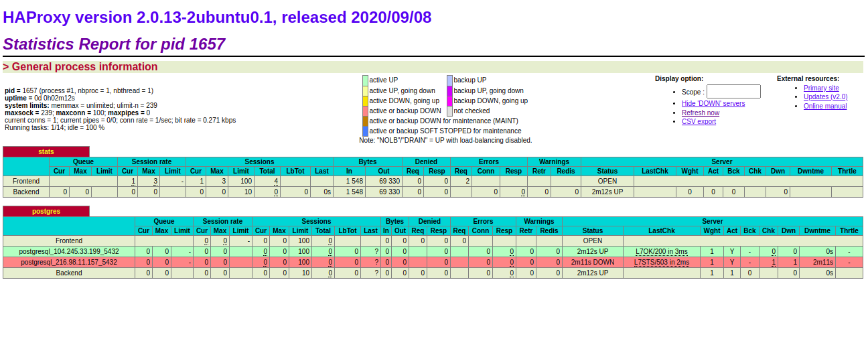Click the 'active or backup DOWN' legend swatch

(365, 111)
